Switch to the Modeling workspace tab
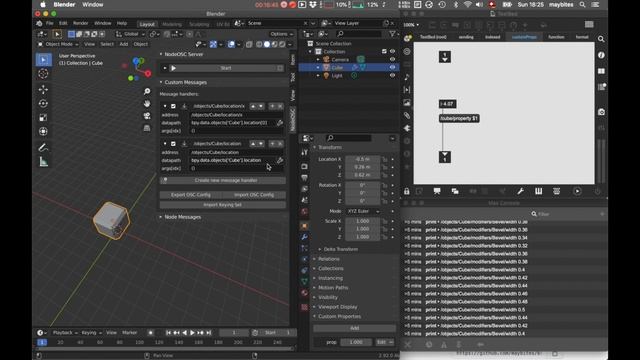640x360 pixels. (172, 24)
